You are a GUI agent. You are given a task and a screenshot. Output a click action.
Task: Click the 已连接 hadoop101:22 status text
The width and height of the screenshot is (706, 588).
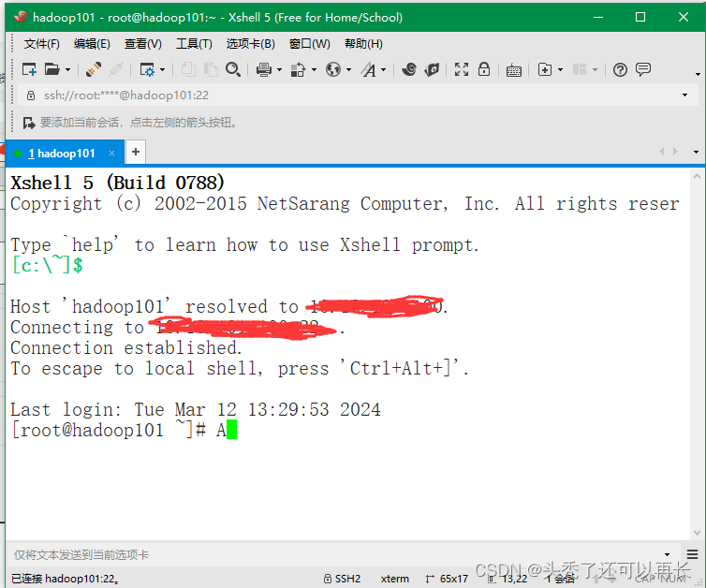click(65, 579)
